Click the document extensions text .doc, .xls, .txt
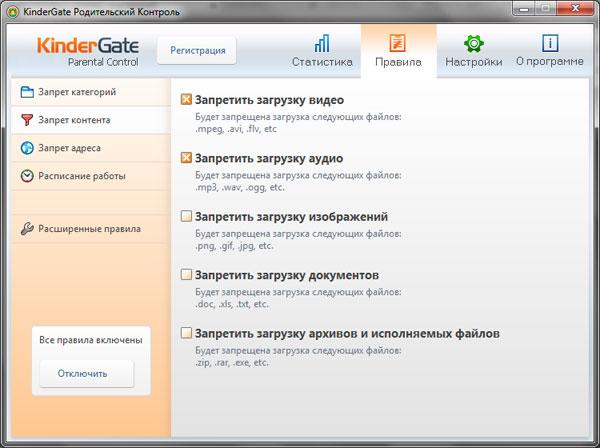600x448 pixels. tap(232, 304)
